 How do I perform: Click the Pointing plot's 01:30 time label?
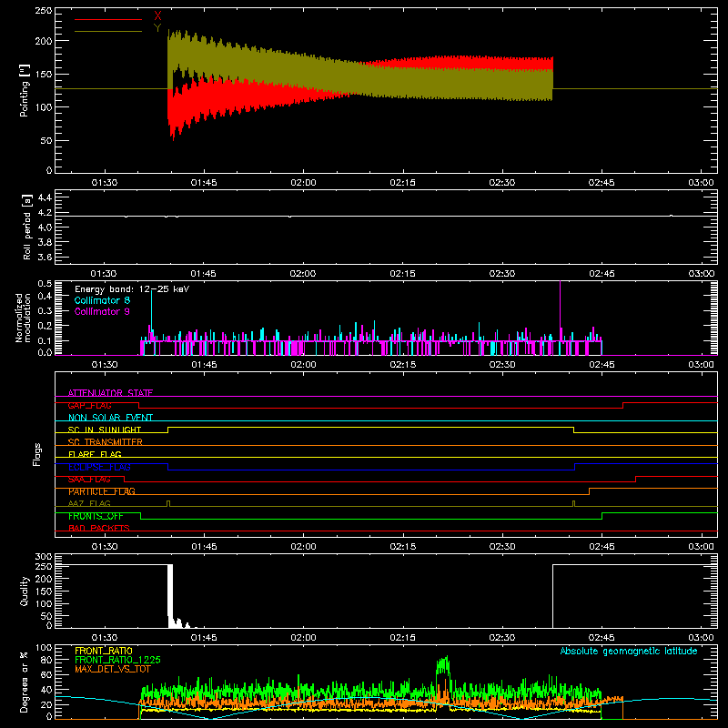[104, 183]
